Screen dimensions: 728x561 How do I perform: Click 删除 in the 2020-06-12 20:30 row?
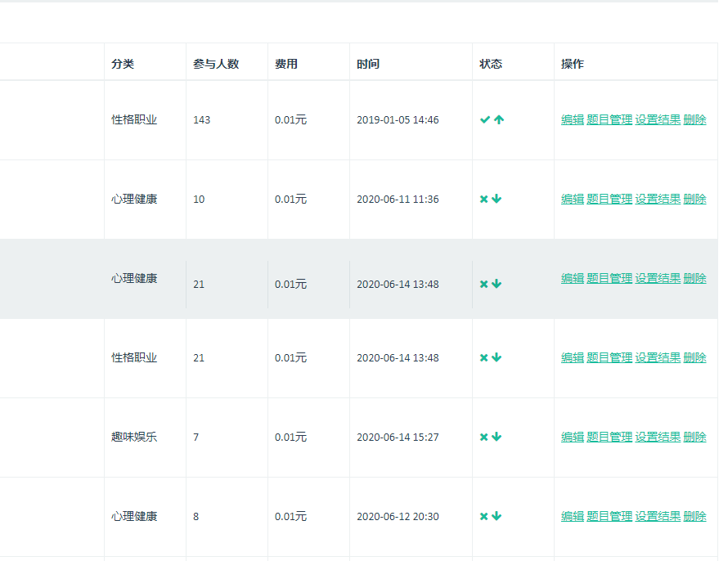pos(694,516)
